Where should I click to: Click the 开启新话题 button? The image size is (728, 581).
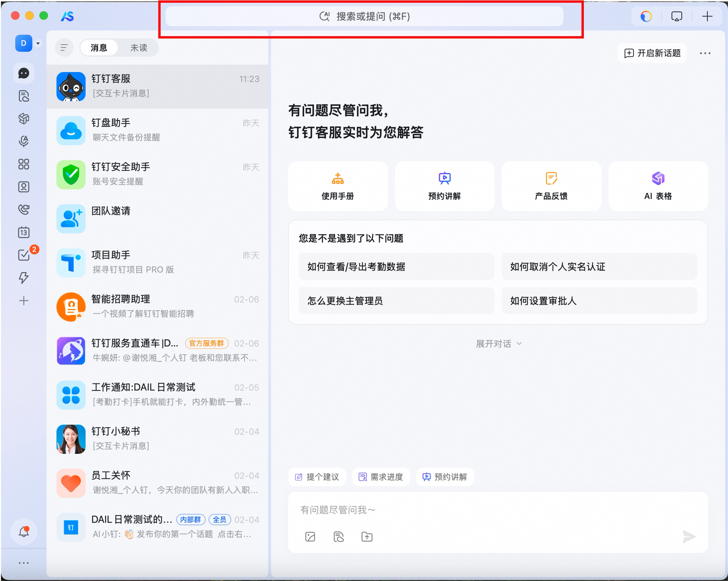[x=652, y=53]
